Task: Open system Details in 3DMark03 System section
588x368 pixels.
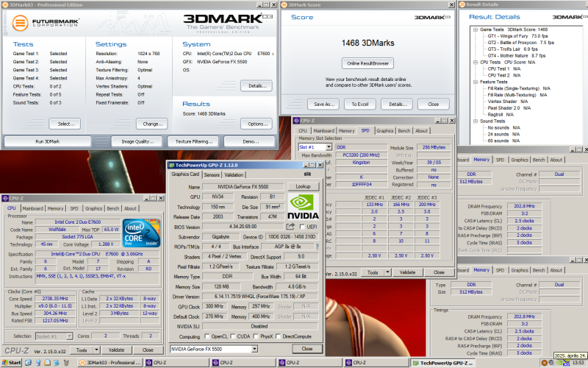Action: point(257,86)
